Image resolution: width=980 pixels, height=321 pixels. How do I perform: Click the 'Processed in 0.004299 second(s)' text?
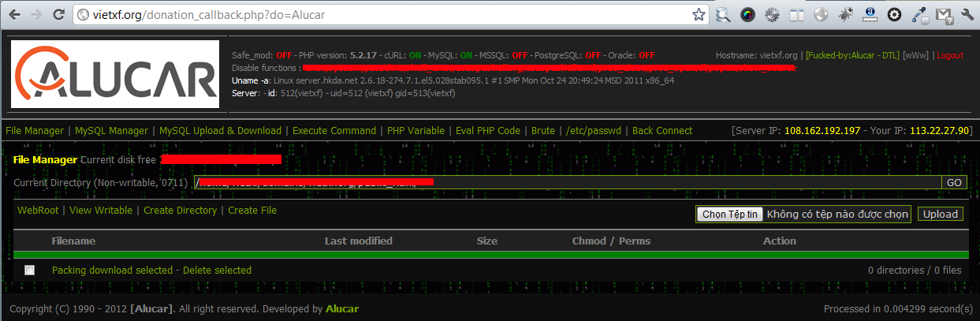point(899,309)
